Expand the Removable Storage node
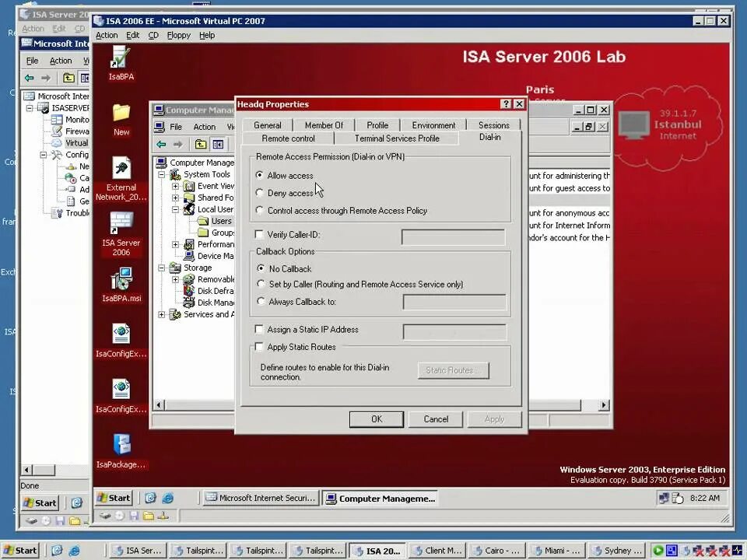This screenshot has height=560, width=747. (175, 279)
